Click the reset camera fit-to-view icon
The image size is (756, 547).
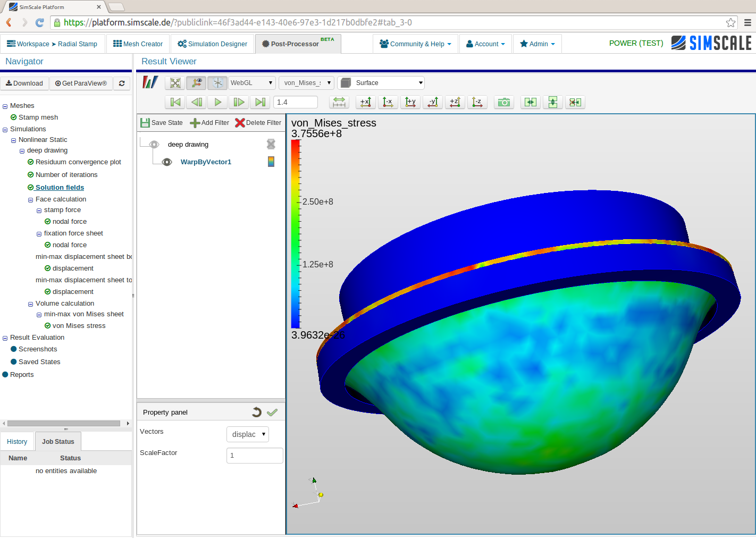coord(175,83)
